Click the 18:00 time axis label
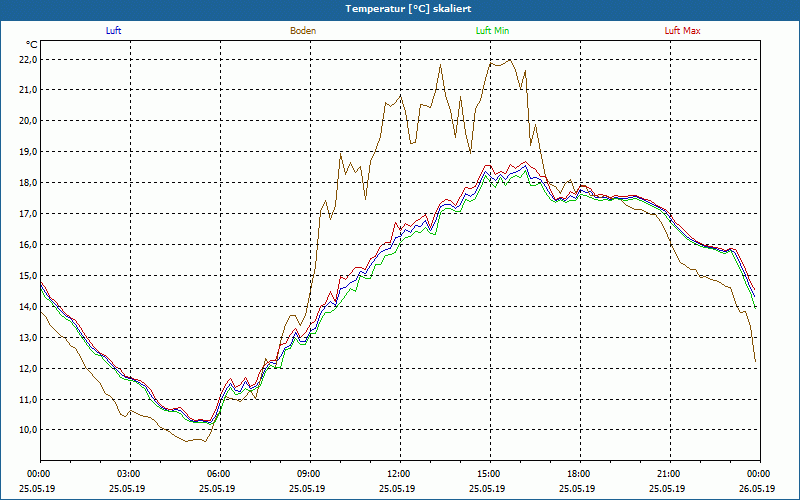Image resolution: width=800 pixels, height=500 pixels. pyautogui.click(x=580, y=474)
